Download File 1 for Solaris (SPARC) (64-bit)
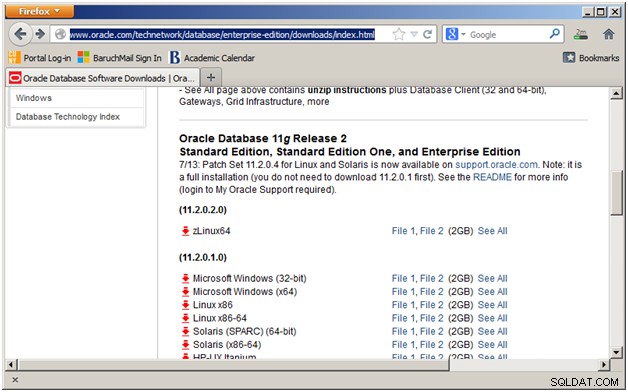The height and width of the screenshot is (392, 628). [x=403, y=331]
